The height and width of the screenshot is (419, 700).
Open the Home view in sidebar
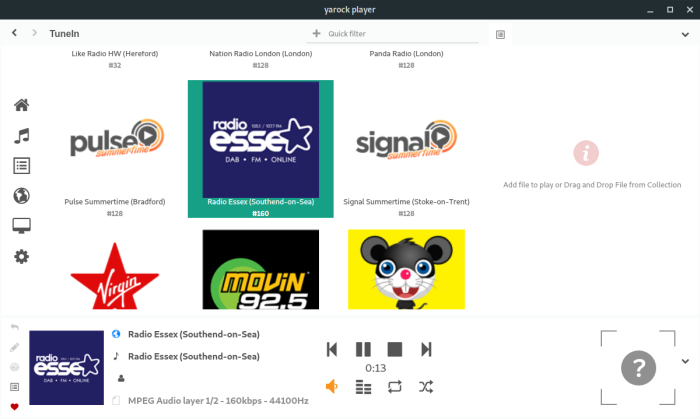[21, 105]
